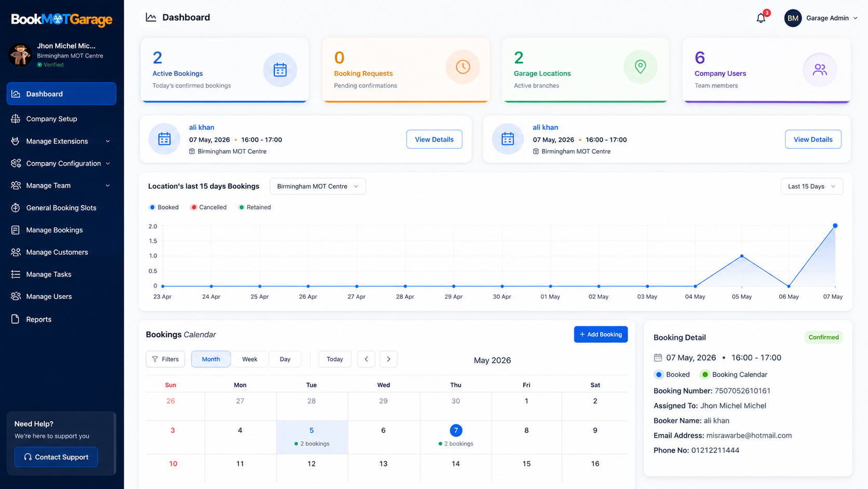868x489 pixels.
Task: Click the Manage Bookings sidebar icon
Action: 16,230
